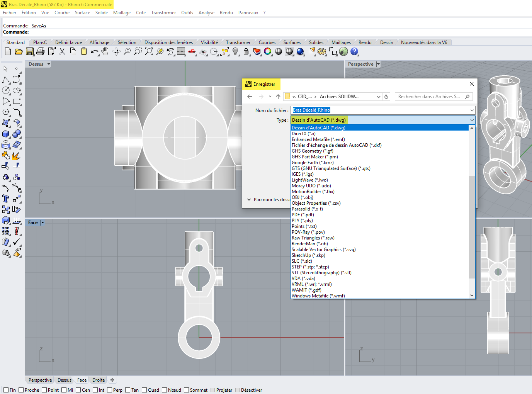The width and height of the screenshot is (532, 394).
Task: Click the up-one-folder arrow button
Action: coord(278,96)
